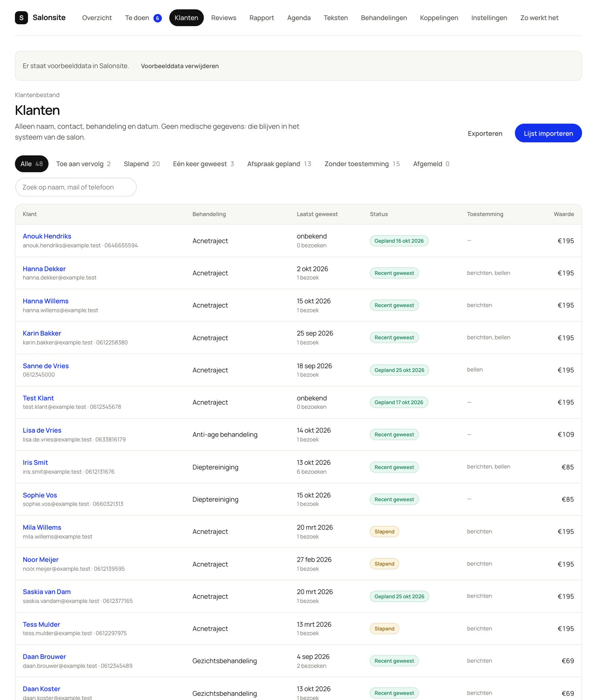The width and height of the screenshot is (597, 700).
Task: Open Saskia van Dam's profile
Action: (47, 592)
